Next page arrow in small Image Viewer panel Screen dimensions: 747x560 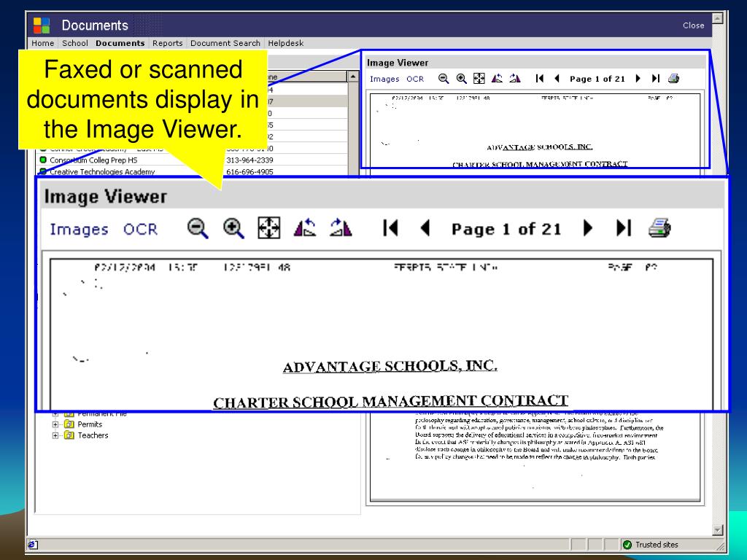click(638, 79)
